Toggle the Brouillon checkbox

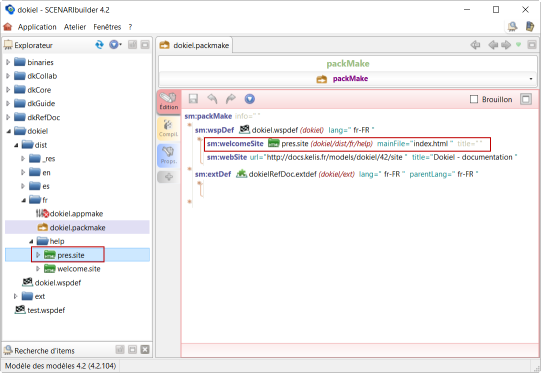point(474,99)
